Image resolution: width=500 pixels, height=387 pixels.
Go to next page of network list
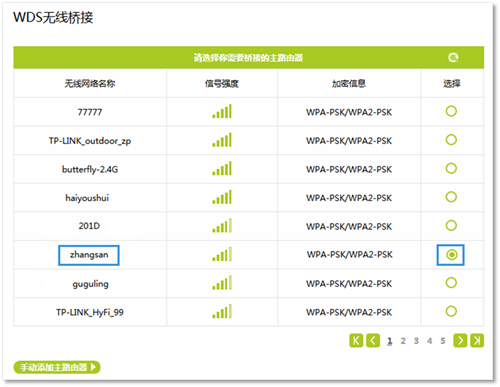click(460, 341)
